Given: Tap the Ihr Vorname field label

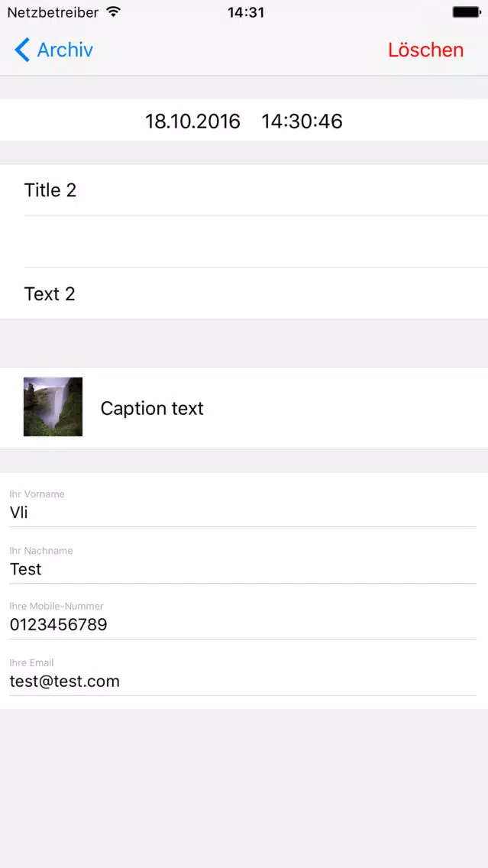Looking at the screenshot, I should click(37, 494).
